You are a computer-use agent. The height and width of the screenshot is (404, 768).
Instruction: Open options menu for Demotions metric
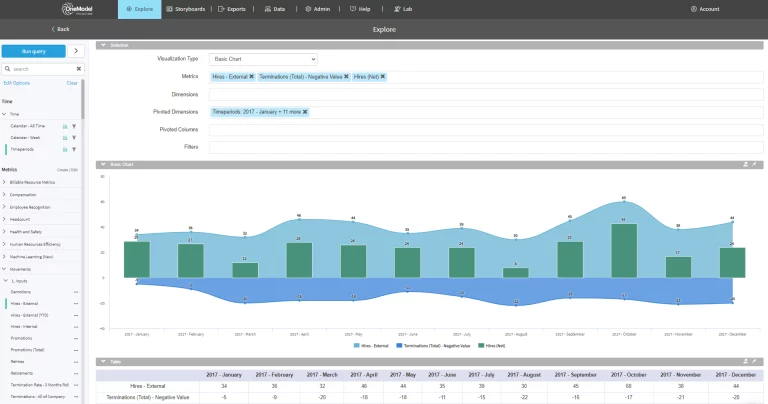(x=76, y=292)
